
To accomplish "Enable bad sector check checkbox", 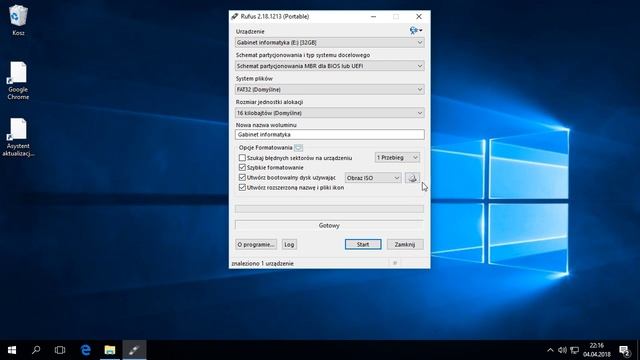I will 242,158.
